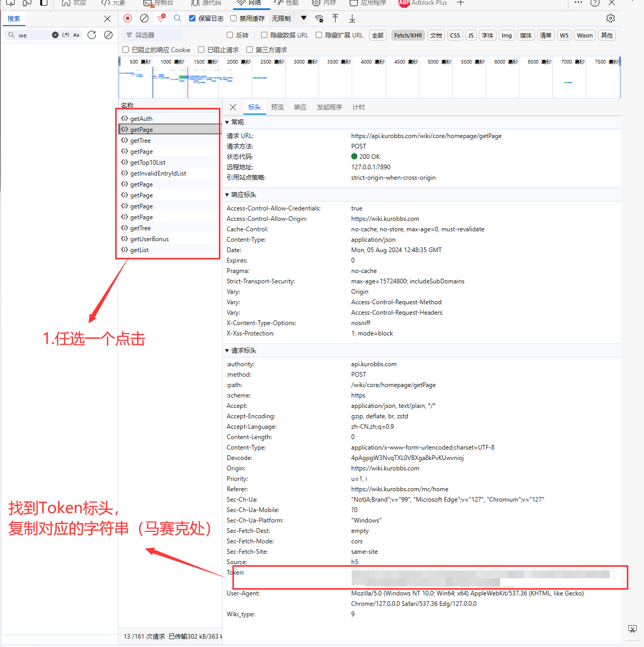Focus the 筛选器 filter input
This screenshot has height=647, width=644.
tap(152, 35)
